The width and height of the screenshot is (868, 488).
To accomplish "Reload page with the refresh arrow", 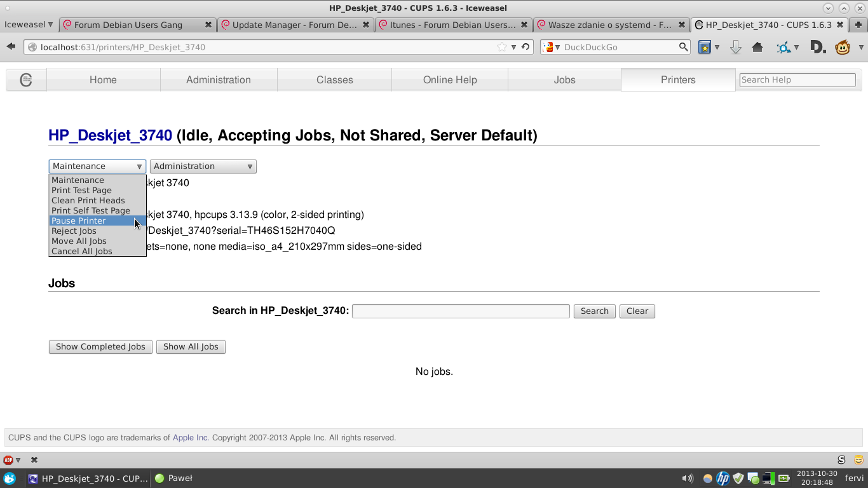I will 526,47.
